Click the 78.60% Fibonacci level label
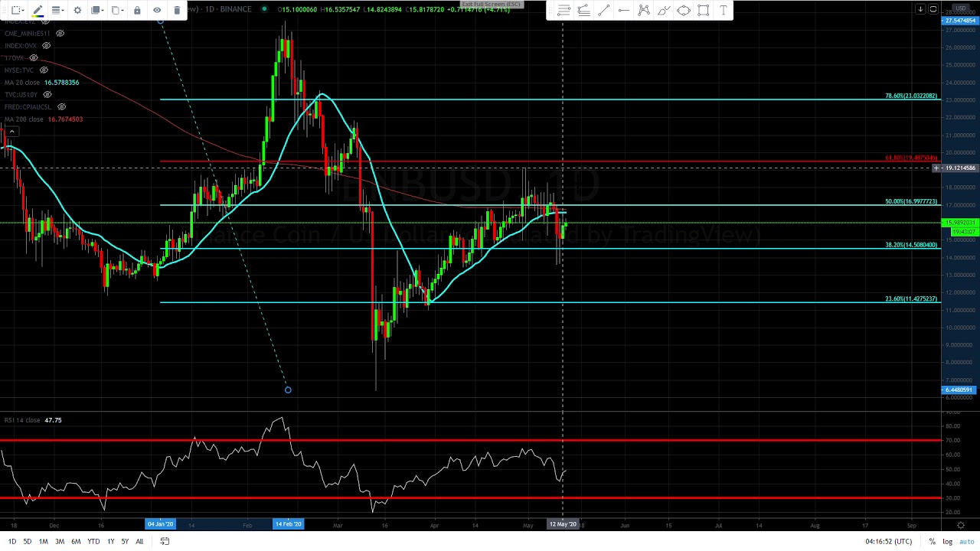The width and height of the screenshot is (980, 551). [911, 96]
